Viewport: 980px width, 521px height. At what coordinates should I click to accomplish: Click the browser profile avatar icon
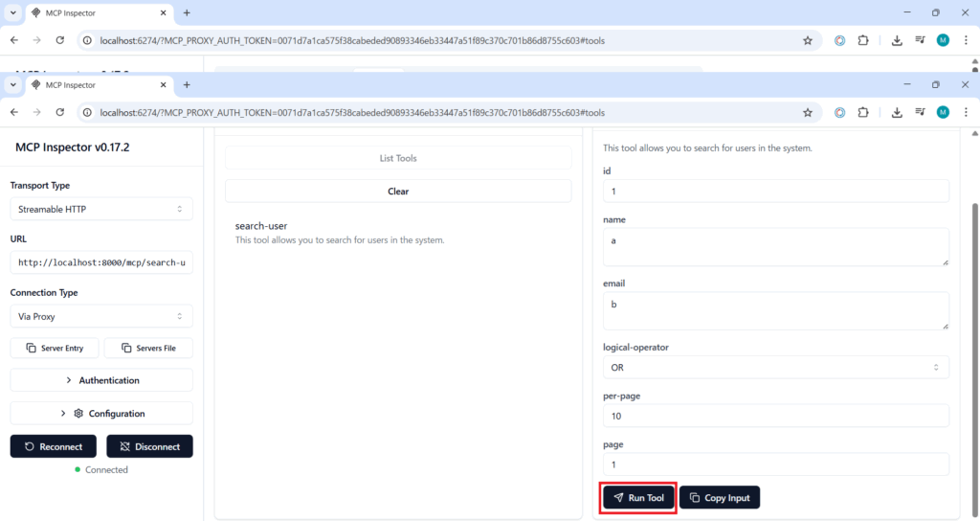[943, 112]
